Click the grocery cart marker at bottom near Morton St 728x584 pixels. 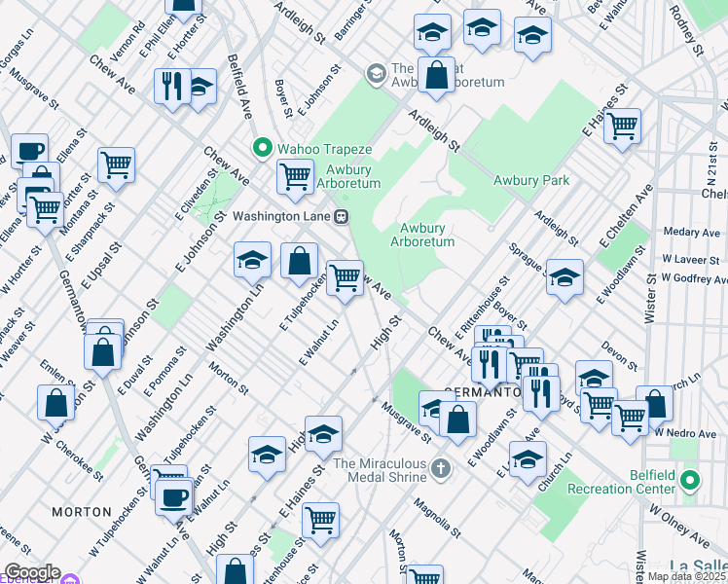tap(424, 575)
